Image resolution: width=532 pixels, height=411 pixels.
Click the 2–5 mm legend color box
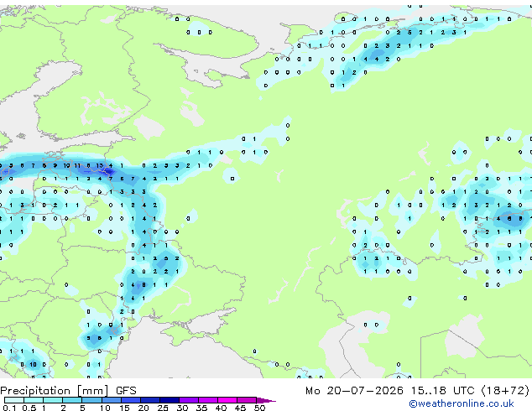(72, 400)
